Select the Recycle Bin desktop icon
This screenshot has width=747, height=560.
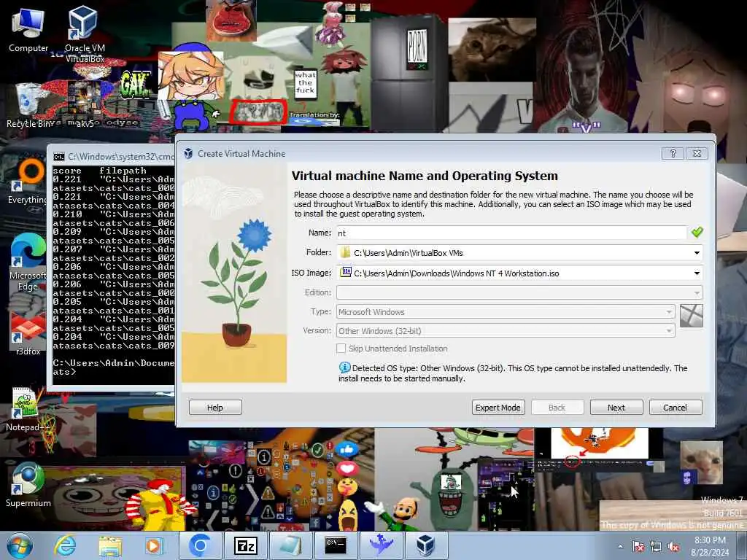tap(29, 106)
